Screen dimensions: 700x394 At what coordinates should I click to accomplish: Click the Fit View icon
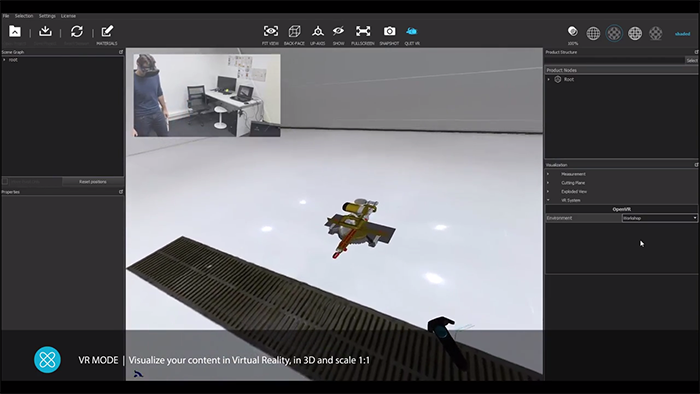pos(271,31)
